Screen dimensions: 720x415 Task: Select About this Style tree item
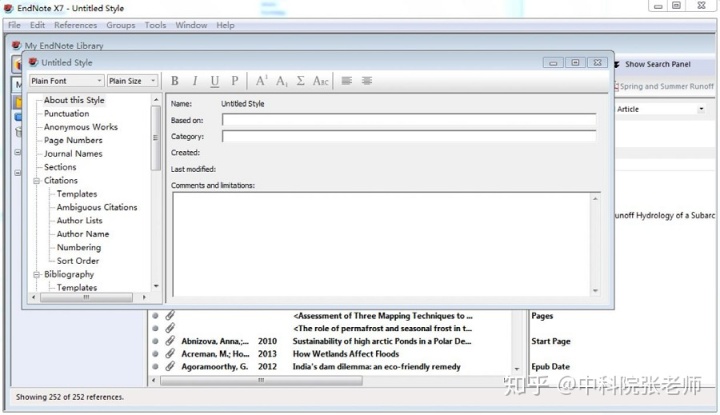point(74,100)
